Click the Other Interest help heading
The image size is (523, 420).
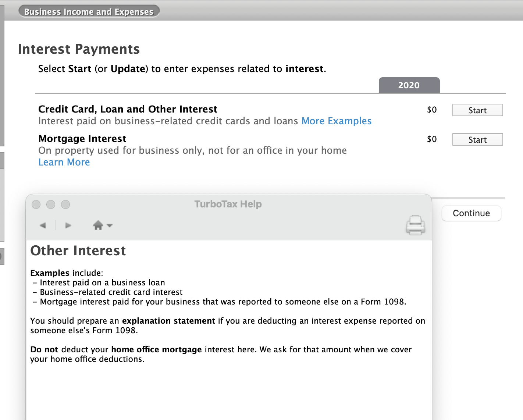(x=78, y=250)
